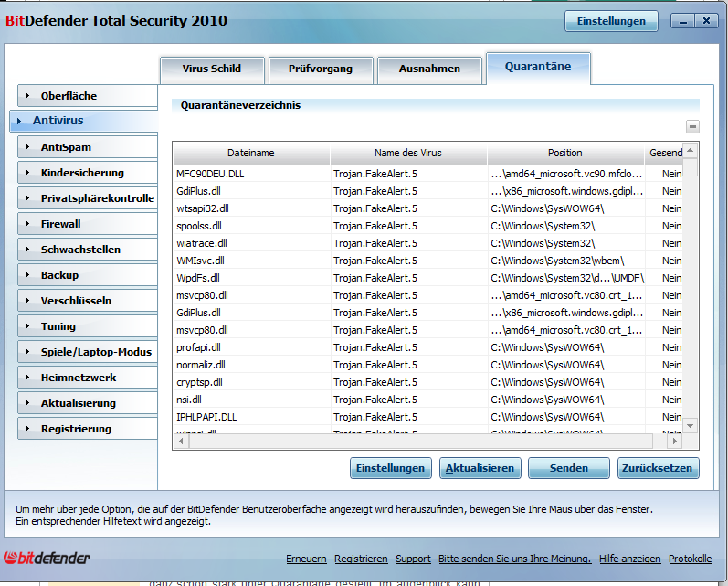This screenshot has width=728, height=586.
Task: Expand the Kindersicherung arrow icon
Action: click(x=27, y=173)
